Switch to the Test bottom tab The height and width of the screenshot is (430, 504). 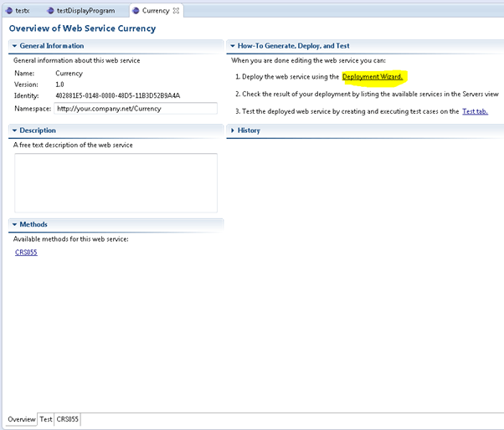click(46, 419)
